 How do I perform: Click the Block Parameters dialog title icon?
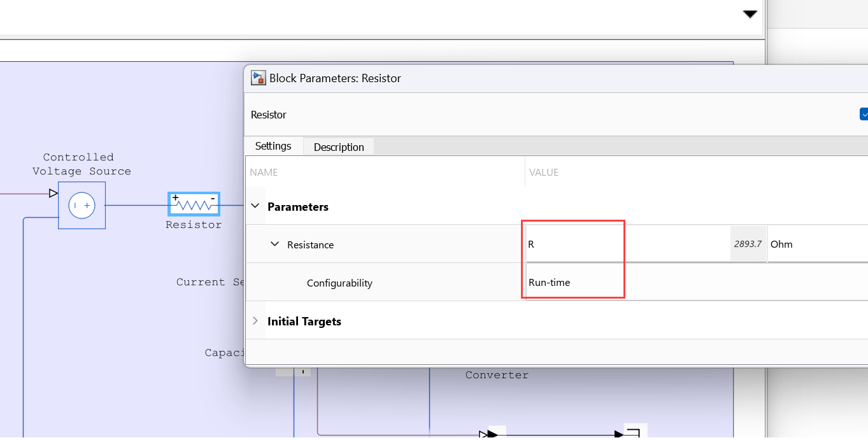pyautogui.click(x=258, y=78)
